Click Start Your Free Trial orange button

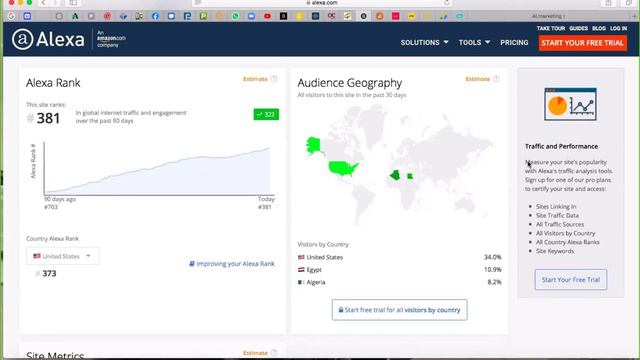click(582, 43)
